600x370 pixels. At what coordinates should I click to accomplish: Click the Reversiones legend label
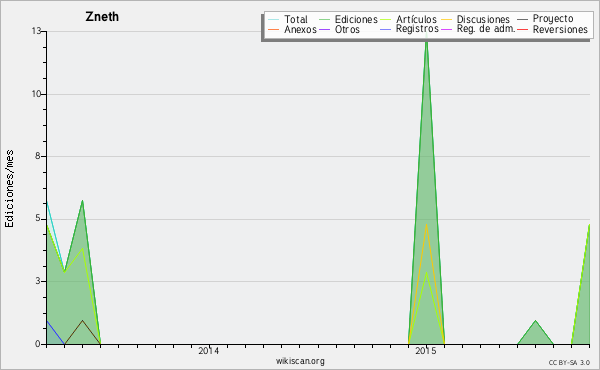[x=560, y=29]
